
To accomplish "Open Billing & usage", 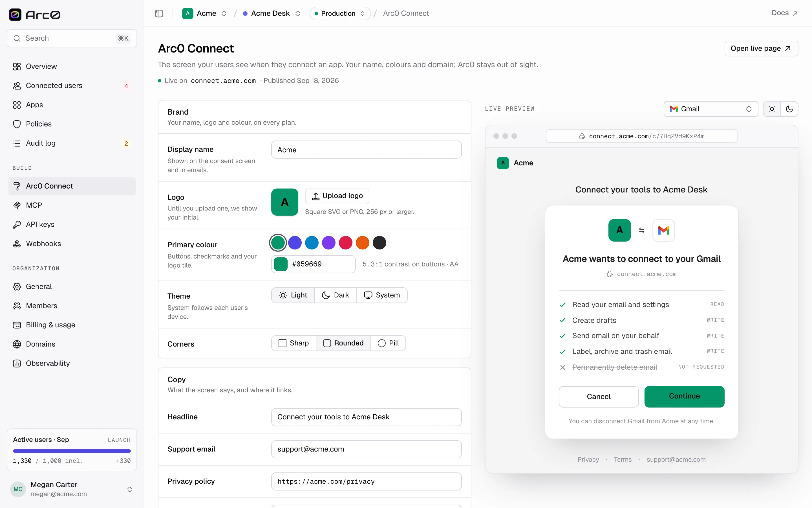I will tap(72, 325).
